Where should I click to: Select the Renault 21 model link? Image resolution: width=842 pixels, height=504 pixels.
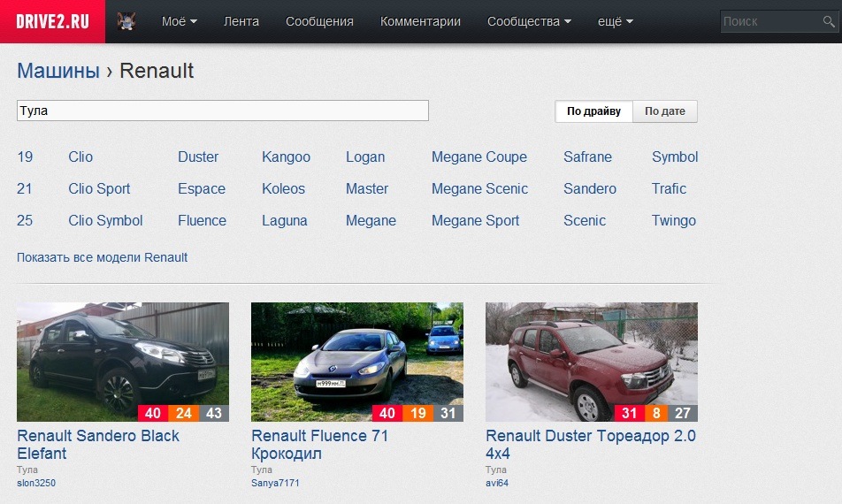[24, 188]
